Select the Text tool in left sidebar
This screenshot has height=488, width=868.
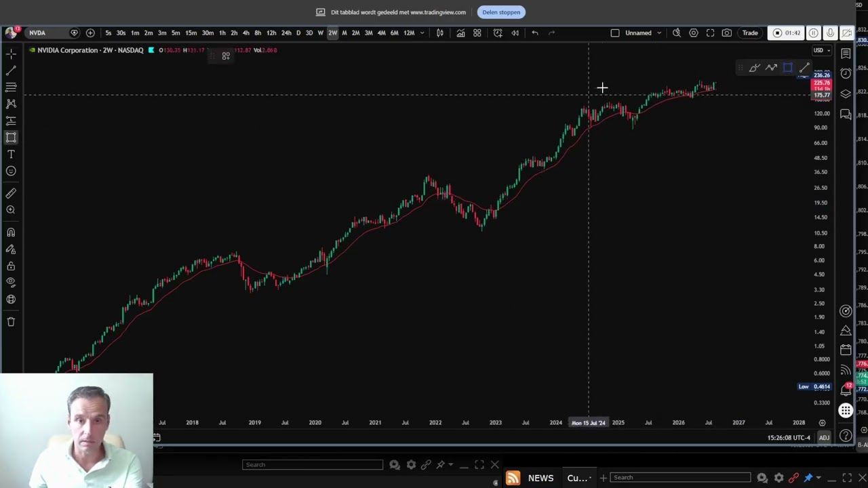pyautogui.click(x=11, y=155)
